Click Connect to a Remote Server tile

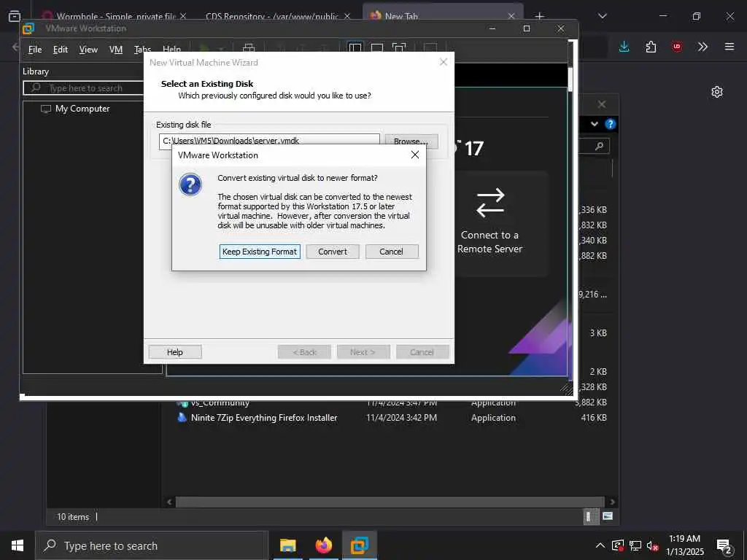489,223
